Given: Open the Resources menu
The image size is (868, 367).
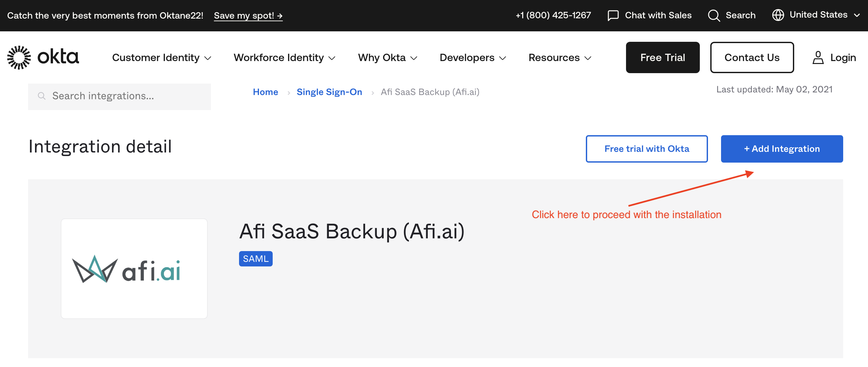Looking at the screenshot, I should point(559,57).
